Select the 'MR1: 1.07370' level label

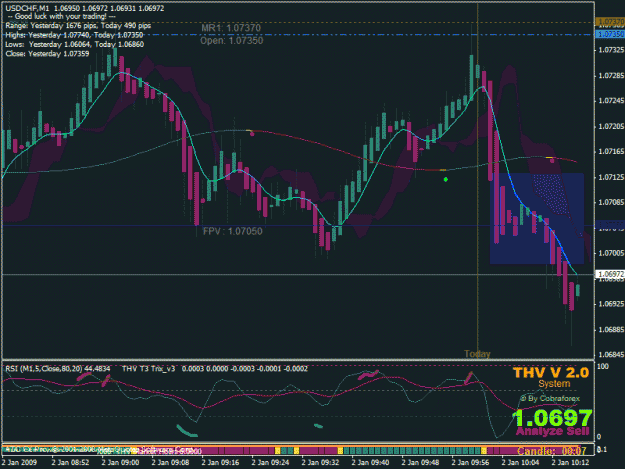point(231,28)
